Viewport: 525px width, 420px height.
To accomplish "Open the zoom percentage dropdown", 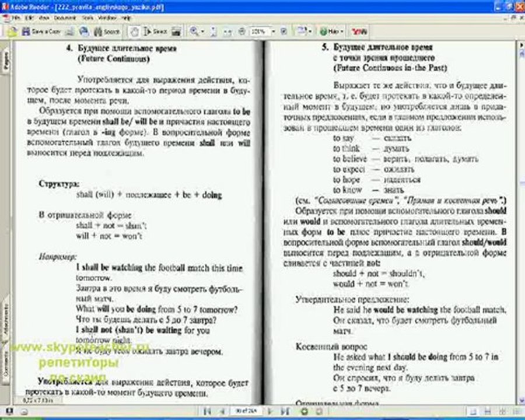I will pos(273,32).
